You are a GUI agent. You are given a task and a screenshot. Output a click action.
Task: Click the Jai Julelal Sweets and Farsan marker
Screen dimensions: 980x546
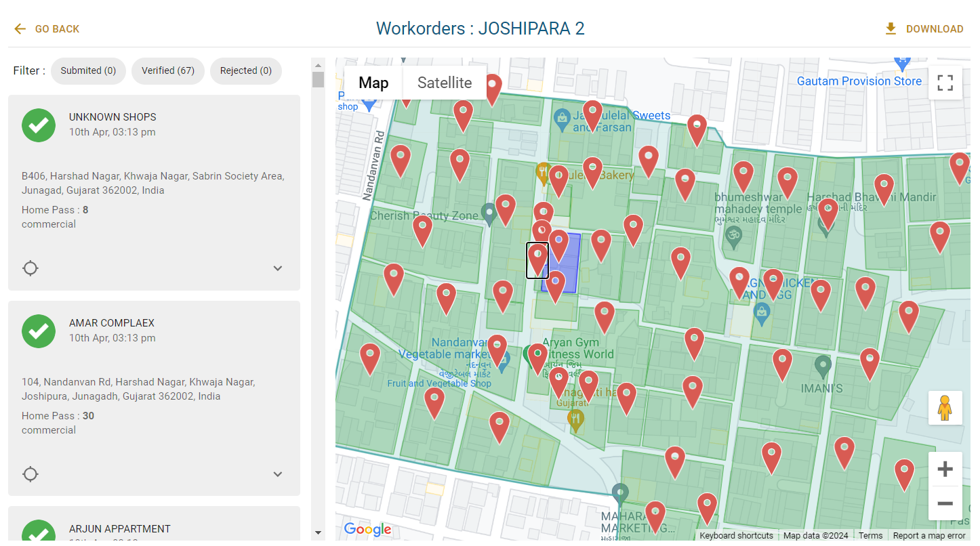click(562, 121)
